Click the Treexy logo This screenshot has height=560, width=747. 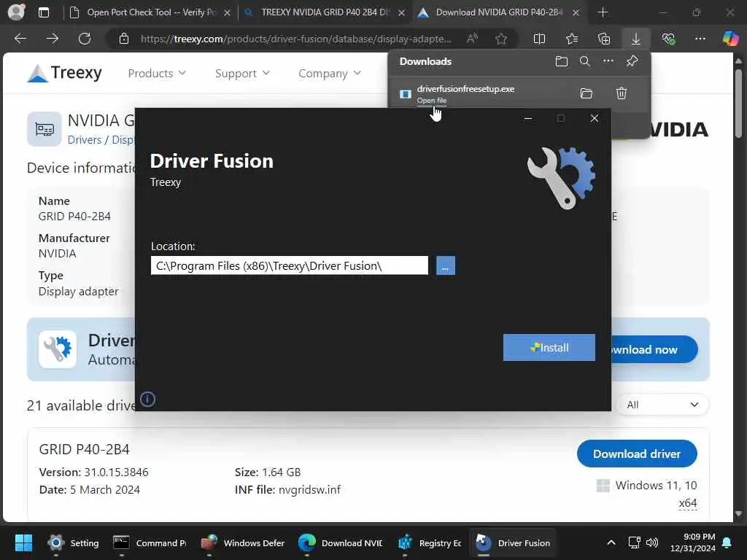65,74
